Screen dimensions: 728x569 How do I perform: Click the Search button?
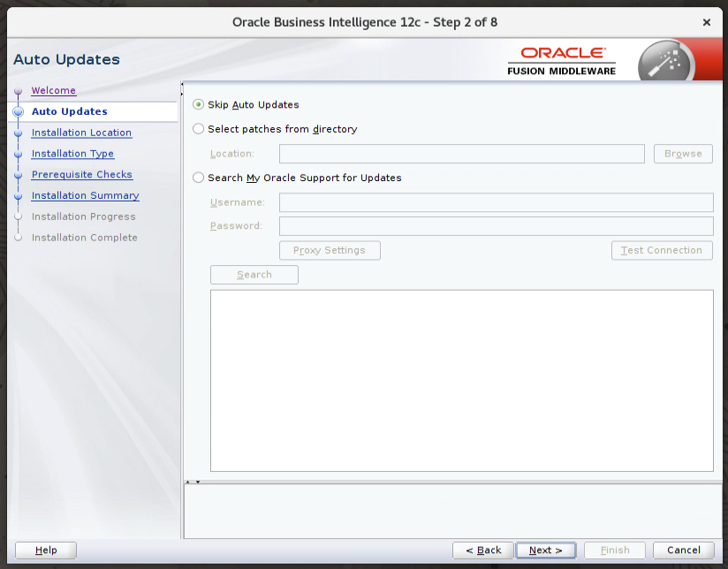coord(254,275)
